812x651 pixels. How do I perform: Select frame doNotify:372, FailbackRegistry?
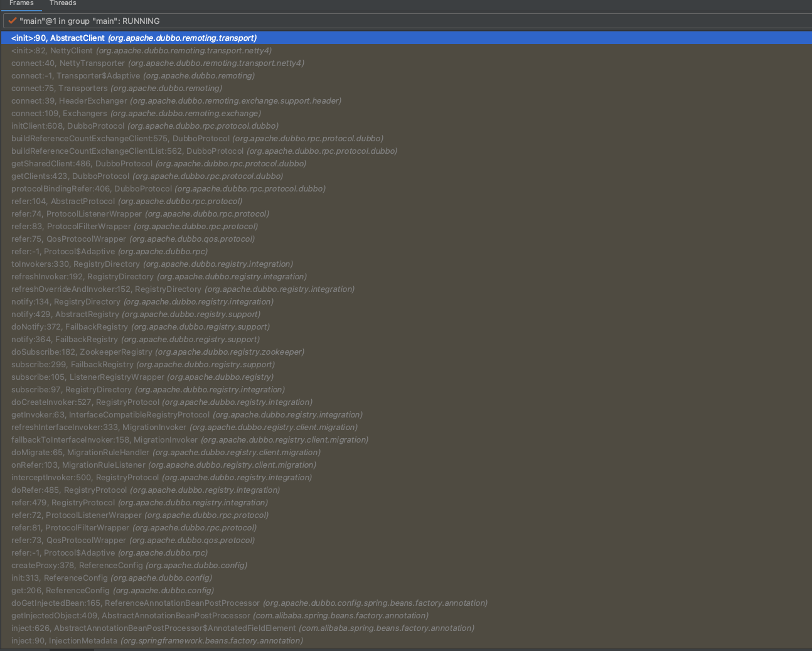click(406, 326)
